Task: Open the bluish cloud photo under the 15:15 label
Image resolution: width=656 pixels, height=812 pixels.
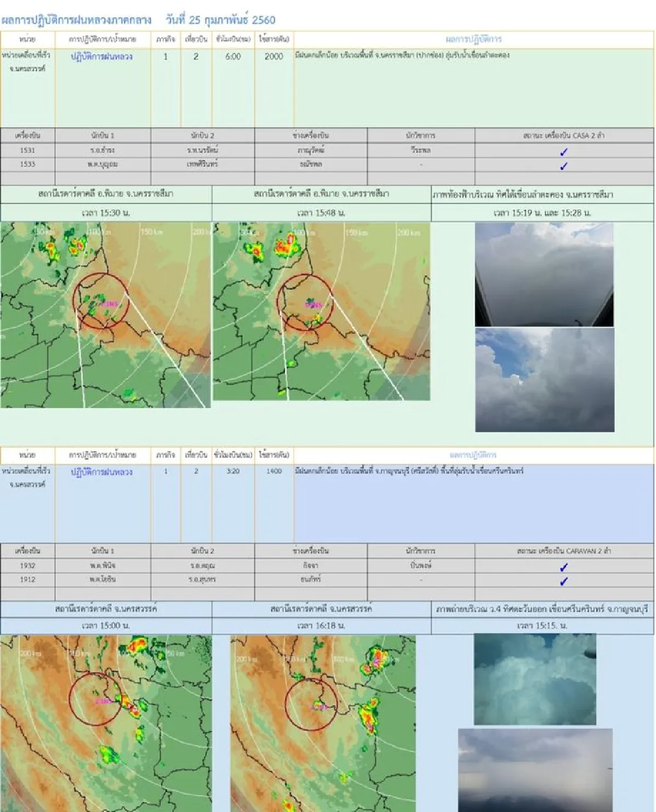Action: point(535,680)
